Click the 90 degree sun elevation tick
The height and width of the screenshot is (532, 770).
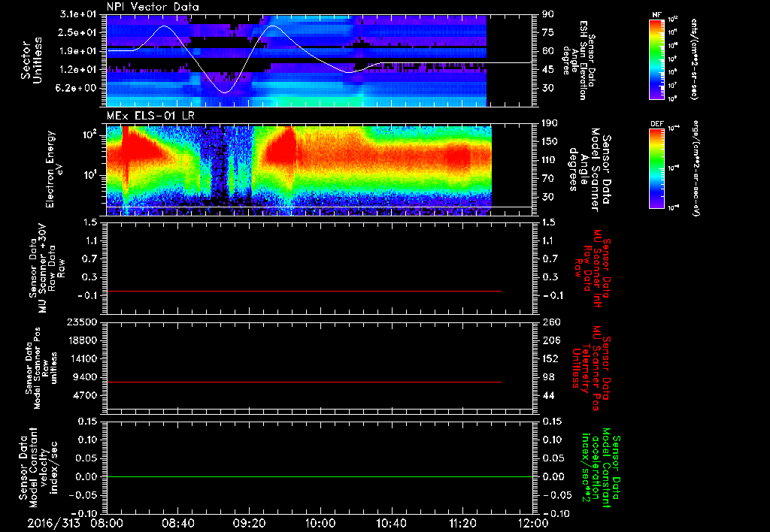click(548, 14)
